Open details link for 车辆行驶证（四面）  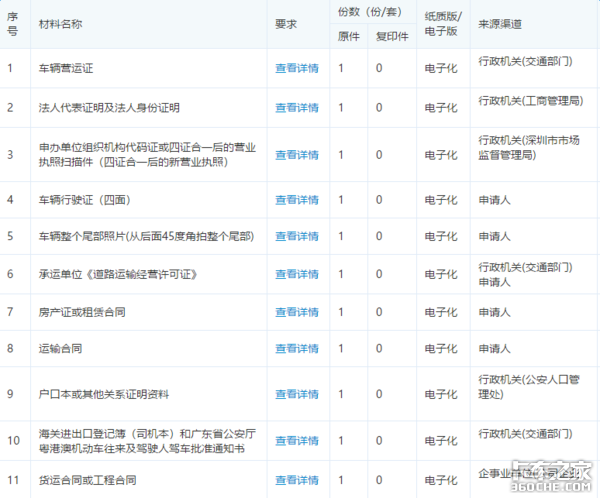tap(297, 200)
